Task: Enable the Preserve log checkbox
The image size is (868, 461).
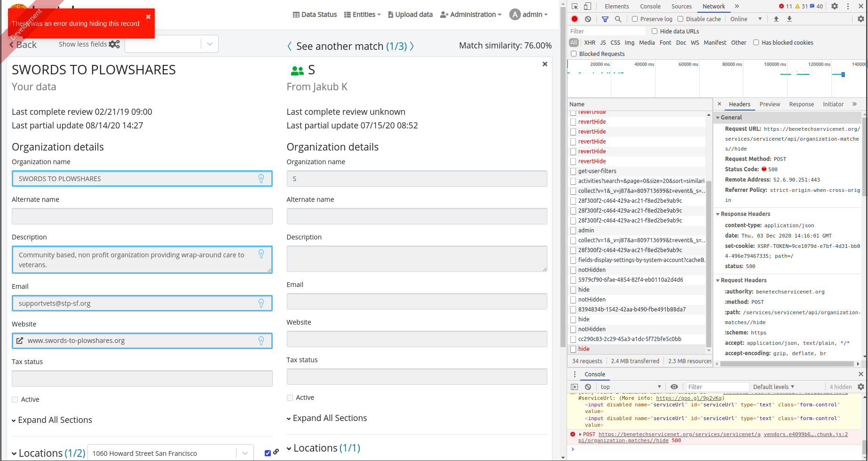Action: coord(634,19)
